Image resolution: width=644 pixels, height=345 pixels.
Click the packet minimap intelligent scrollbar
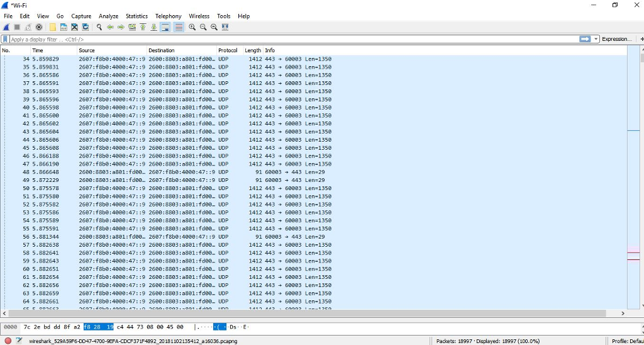[x=634, y=177]
